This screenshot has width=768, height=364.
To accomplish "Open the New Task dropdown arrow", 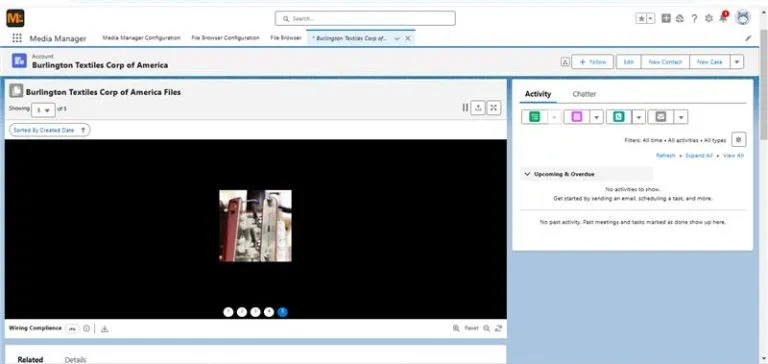I will [x=554, y=117].
